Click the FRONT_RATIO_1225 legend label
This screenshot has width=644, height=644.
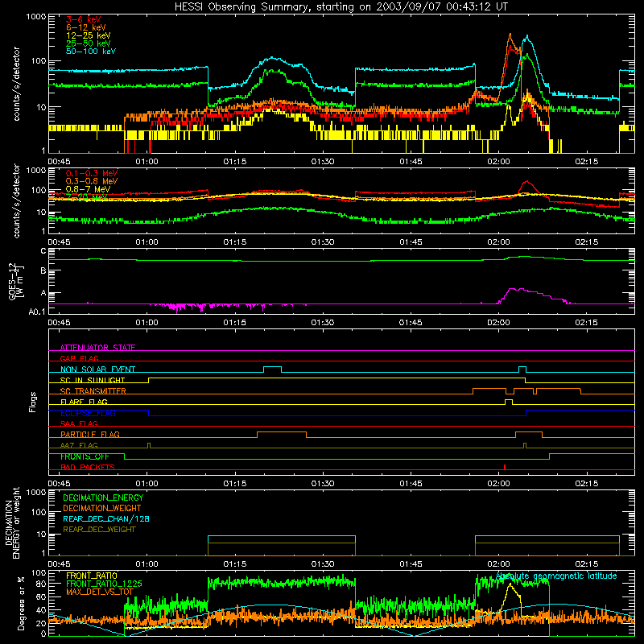(104, 584)
